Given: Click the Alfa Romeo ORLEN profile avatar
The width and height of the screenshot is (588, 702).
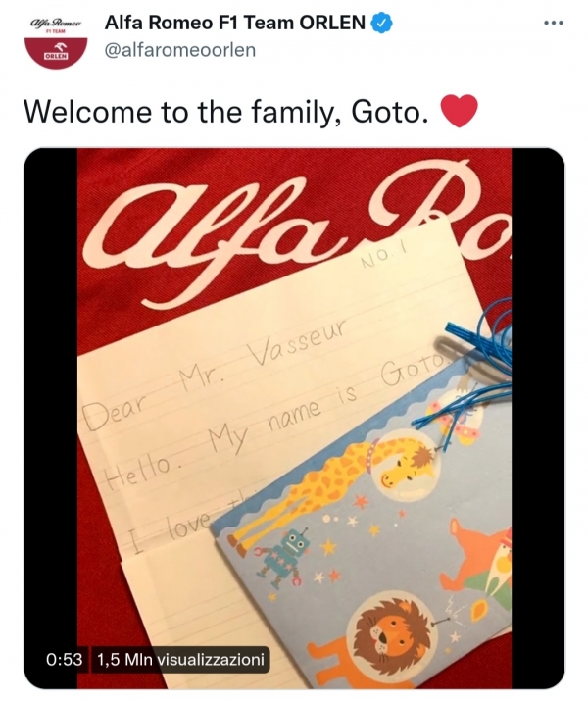Looking at the screenshot, I should pyautogui.click(x=56, y=41).
